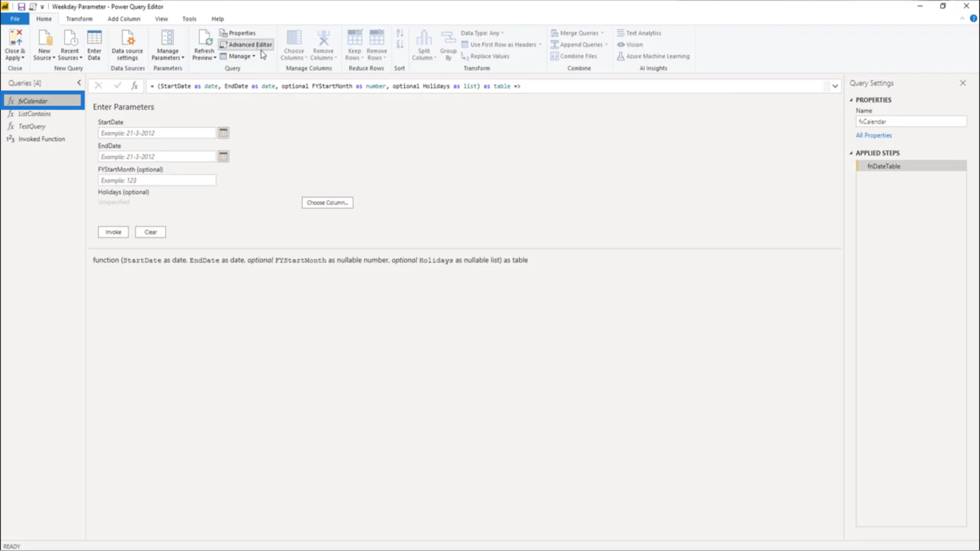
Task: Switch to the Add Column tab
Action: pyautogui.click(x=124, y=19)
